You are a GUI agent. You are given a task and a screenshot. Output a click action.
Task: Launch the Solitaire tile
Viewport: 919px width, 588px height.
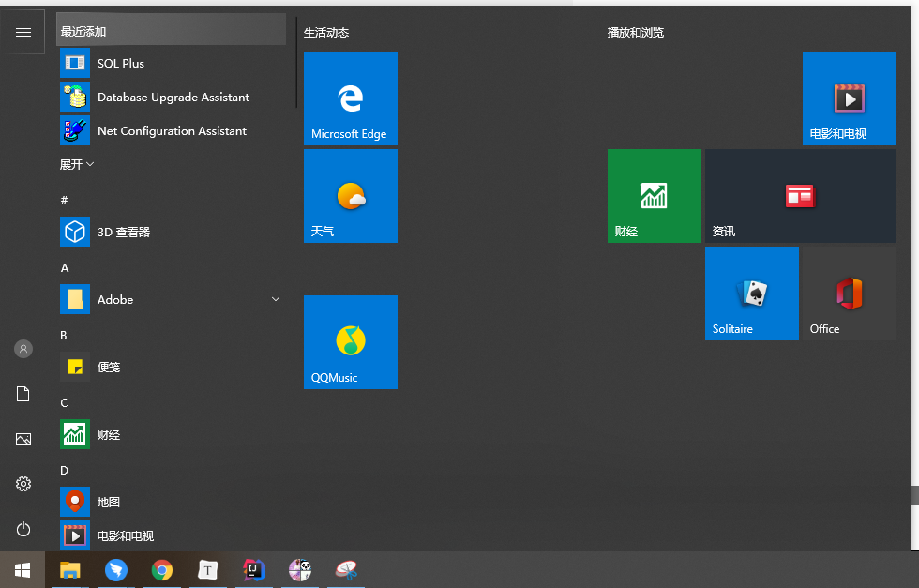(752, 294)
